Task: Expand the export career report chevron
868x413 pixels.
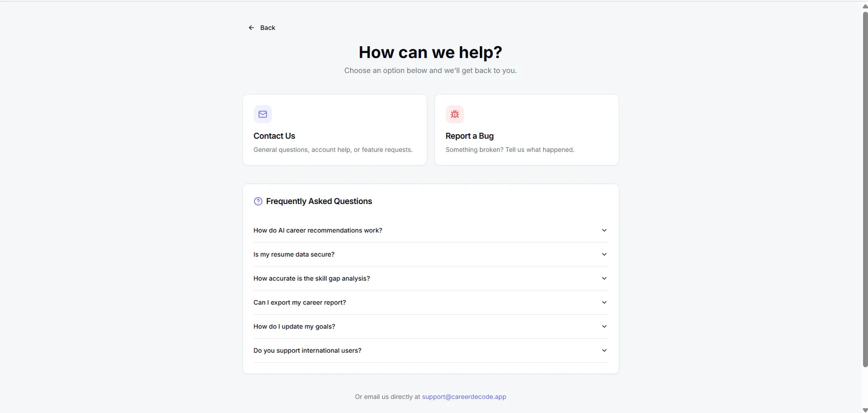Action: click(604, 303)
